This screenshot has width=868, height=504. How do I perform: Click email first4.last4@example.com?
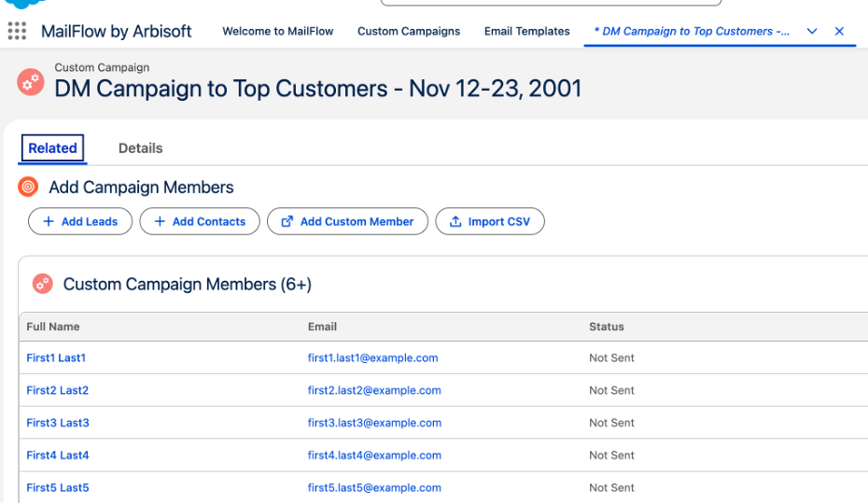click(x=374, y=455)
